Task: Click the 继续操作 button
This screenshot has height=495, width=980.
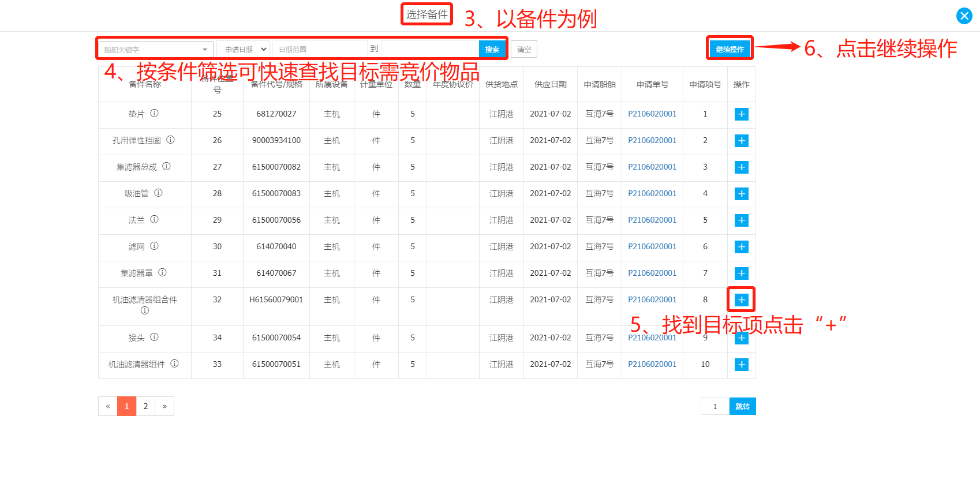Action: point(730,50)
